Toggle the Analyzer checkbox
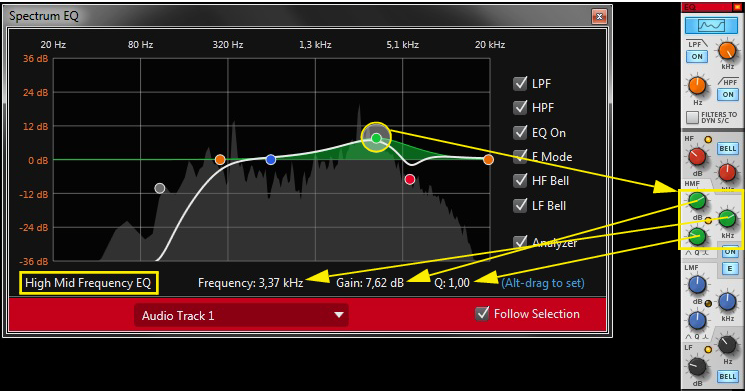The width and height of the screenshot is (745, 391). point(520,242)
